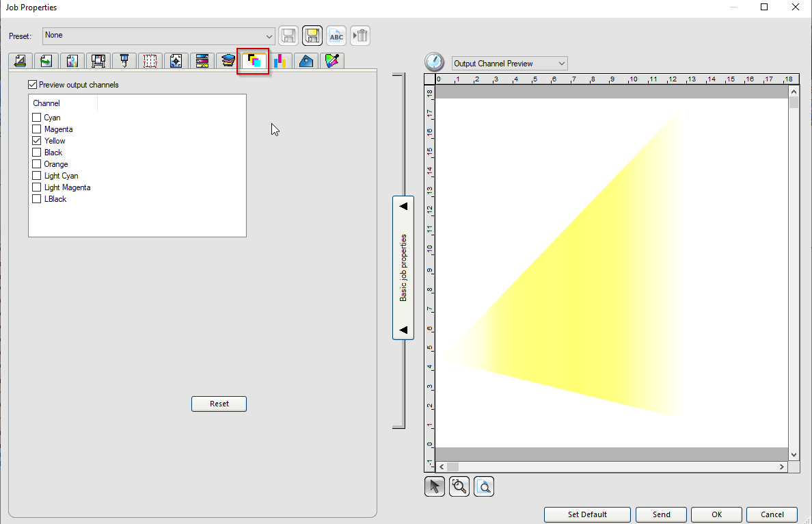This screenshot has width=812, height=524.
Task: Click the Cancel button
Action: [772, 514]
